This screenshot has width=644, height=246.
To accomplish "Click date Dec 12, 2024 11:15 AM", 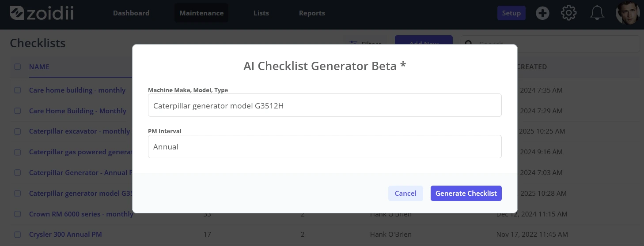I will 532,214.
